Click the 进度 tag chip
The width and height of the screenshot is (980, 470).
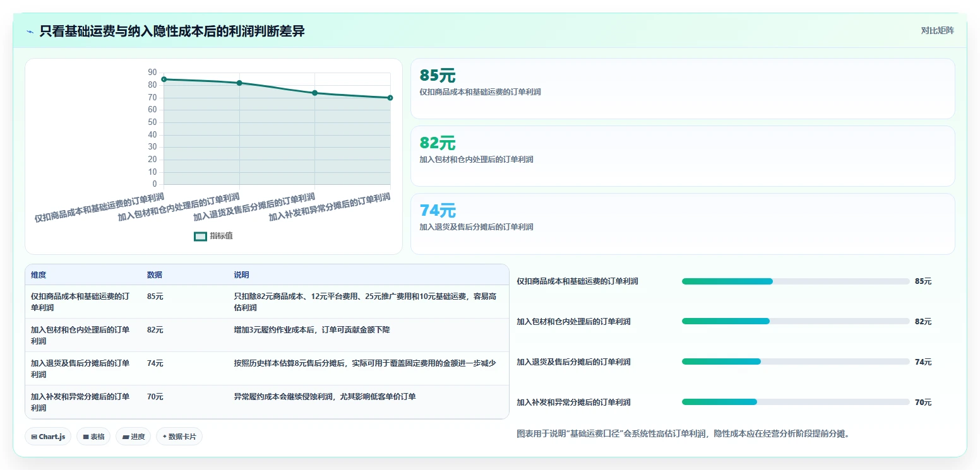pos(133,437)
